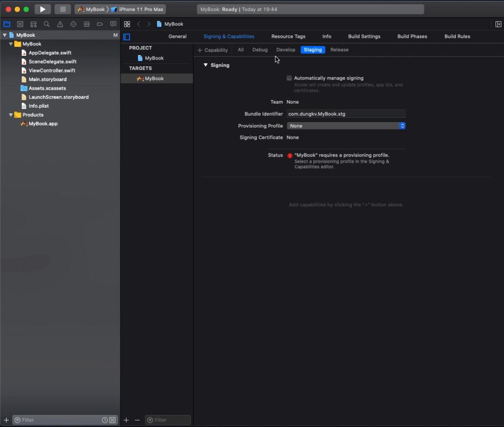The height and width of the screenshot is (427, 504).
Task: Open the Provisioning Profile dropdown
Action: coord(346,126)
